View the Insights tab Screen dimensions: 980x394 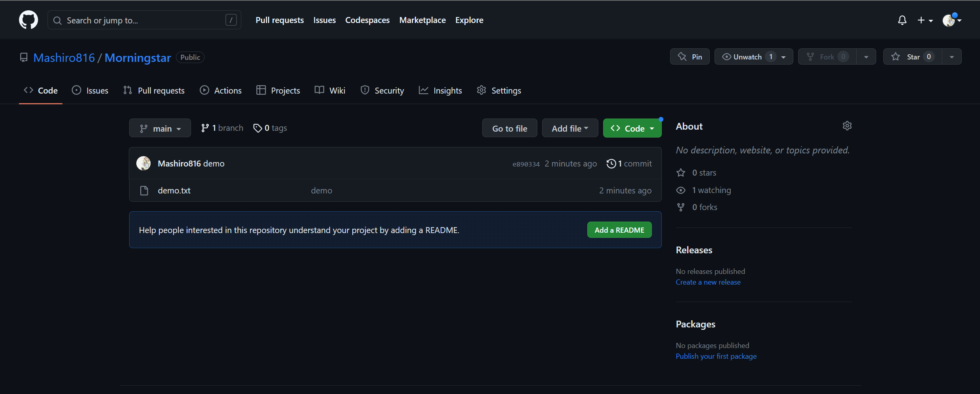pos(440,91)
